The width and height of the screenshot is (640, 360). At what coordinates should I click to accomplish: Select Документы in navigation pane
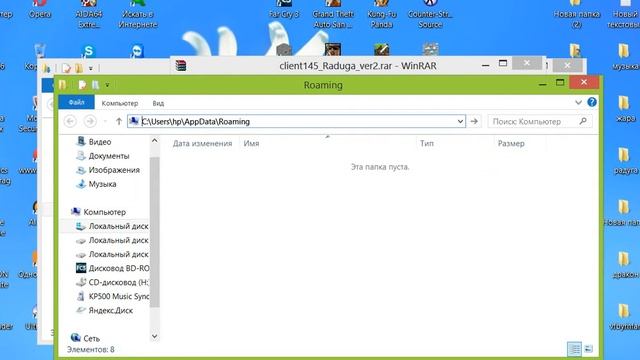102,156
